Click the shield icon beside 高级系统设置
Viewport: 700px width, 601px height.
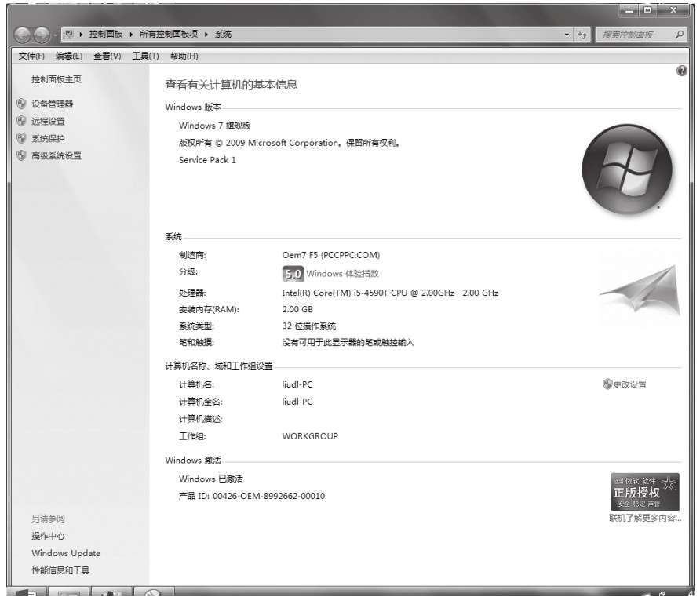21,155
